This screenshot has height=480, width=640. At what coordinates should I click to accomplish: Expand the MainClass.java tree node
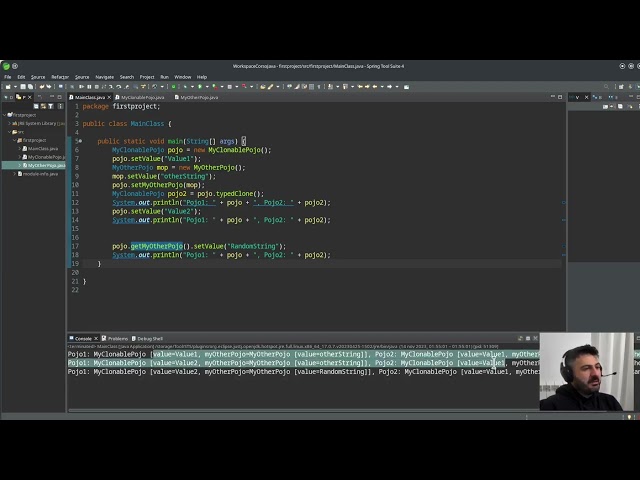click(x=20, y=149)
